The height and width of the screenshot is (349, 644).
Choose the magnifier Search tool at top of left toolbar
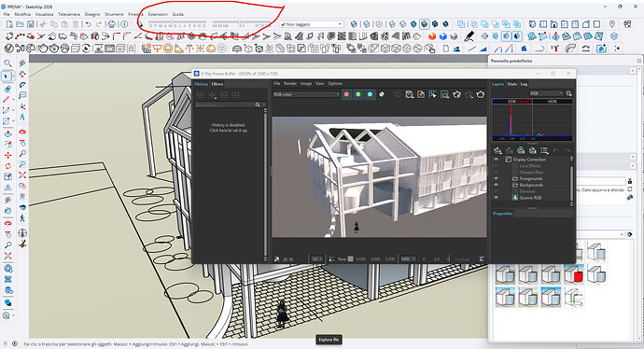point(7,63)
